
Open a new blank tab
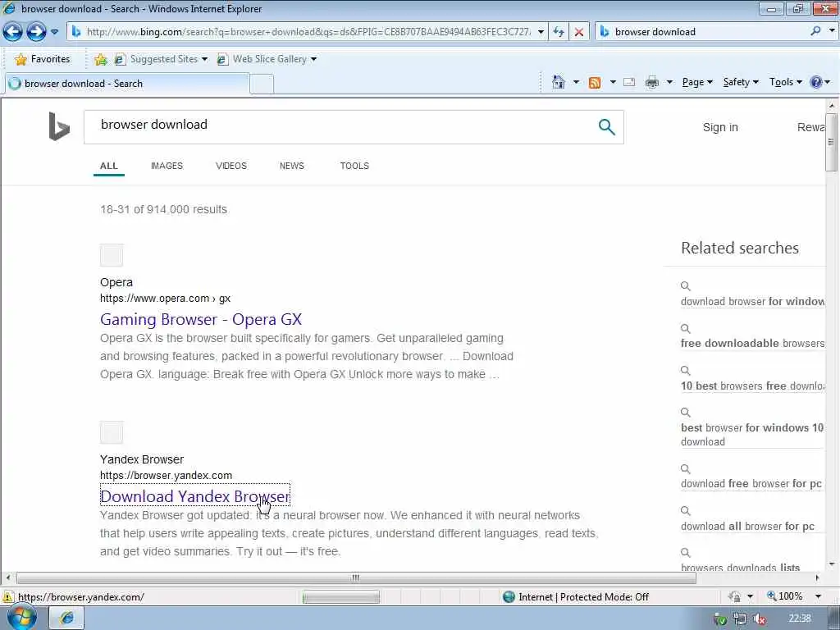click(262, 84)
